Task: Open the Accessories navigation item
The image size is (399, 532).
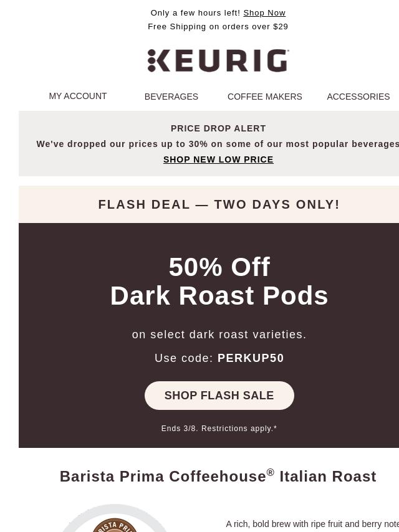Action: pos(358,97)
